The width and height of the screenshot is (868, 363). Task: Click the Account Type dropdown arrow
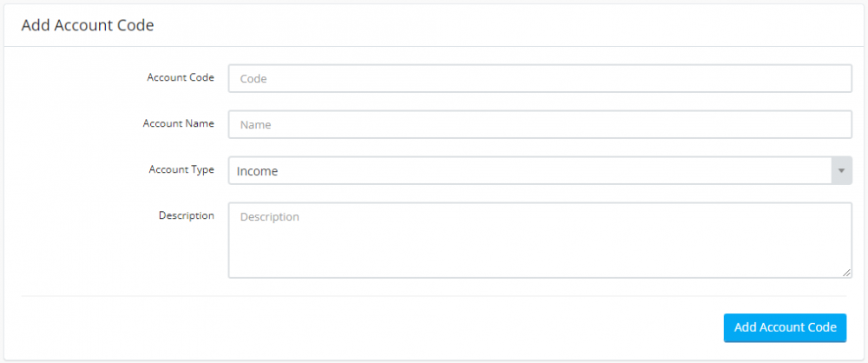841,171
